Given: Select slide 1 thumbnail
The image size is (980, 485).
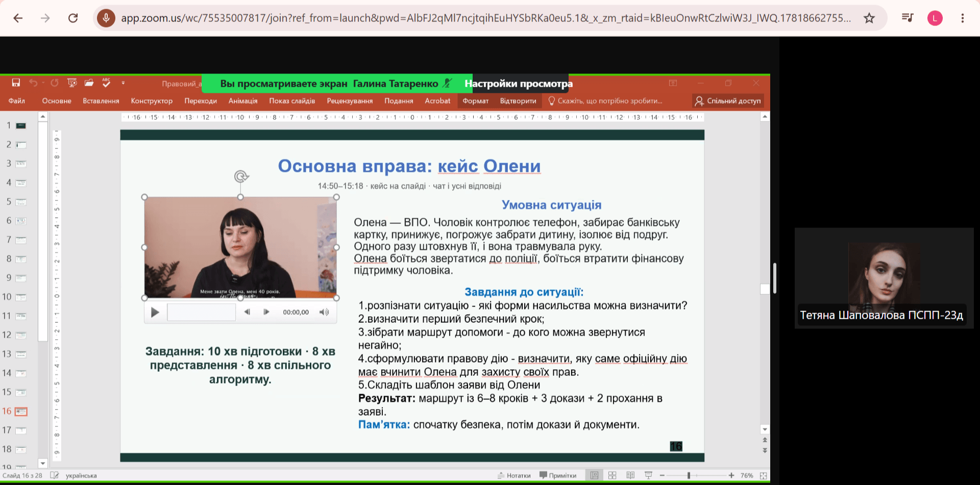Looking at the screenshot, I should pyautogui.click(x=21, y=126).
